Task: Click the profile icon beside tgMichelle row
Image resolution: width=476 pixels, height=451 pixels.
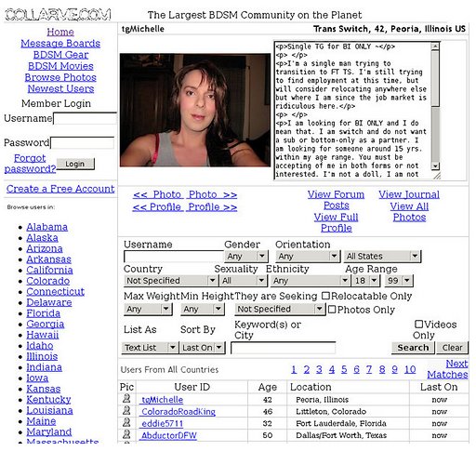Action: click(126, 398)
